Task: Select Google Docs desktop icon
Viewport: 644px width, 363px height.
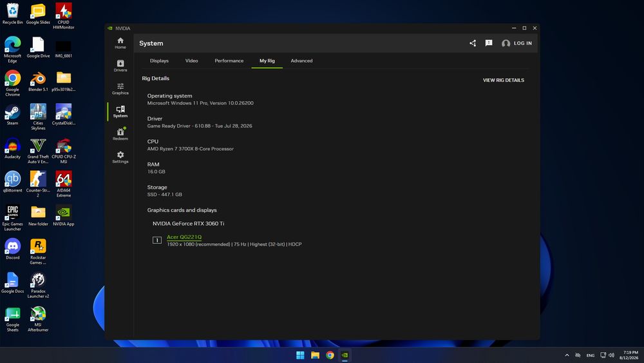Action: point(13,283)
